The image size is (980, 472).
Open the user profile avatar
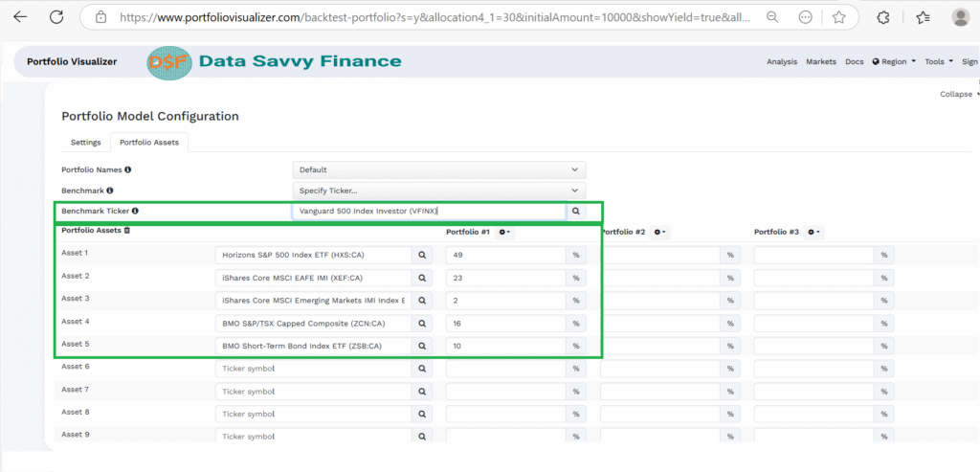pyautogui.click(x=961, y=17)
